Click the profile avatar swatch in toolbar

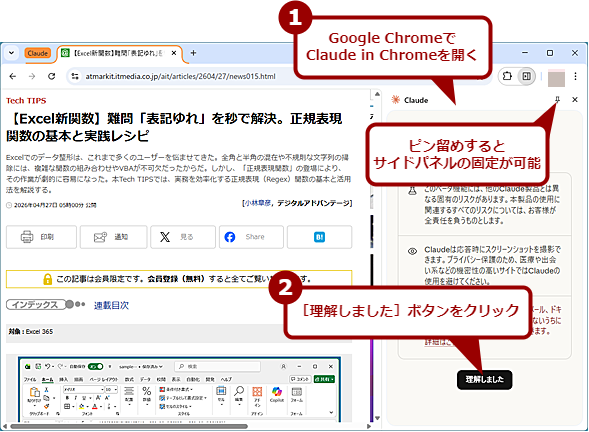[x=556, y=78]
